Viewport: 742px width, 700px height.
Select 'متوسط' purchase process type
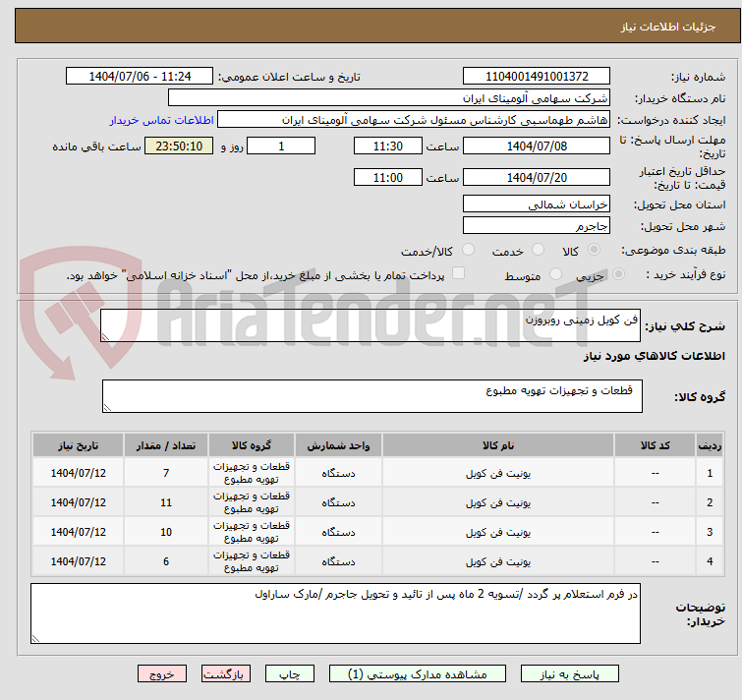coord(557,276)
